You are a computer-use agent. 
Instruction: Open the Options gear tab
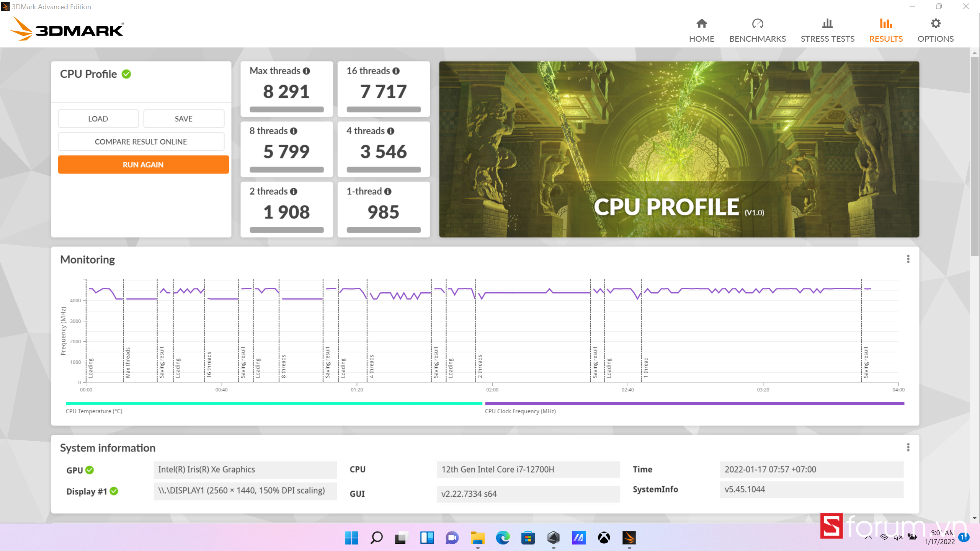point(935,31)
